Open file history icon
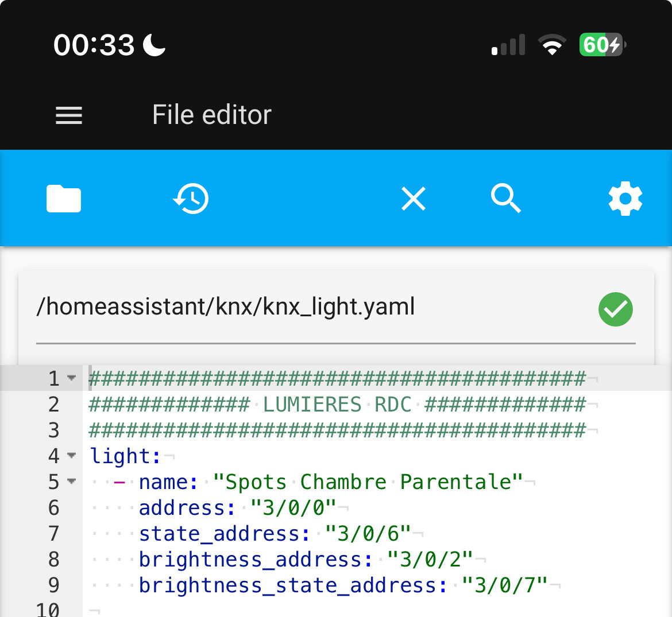Screen dimensions: 672x617 point(191,199)
